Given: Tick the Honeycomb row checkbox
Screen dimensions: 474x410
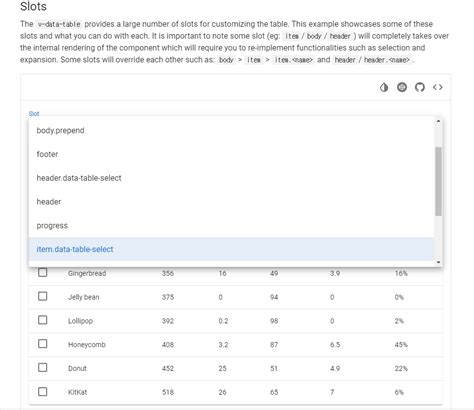Looking at the screenshot, I should (x=43, y=344).
